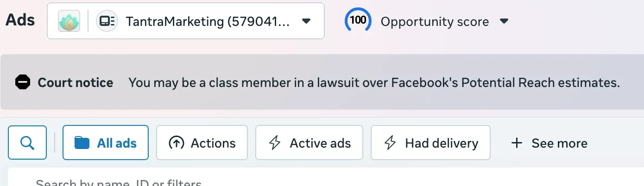Click the magnifying glass search button
Viewport: 644px width, 186px height.
[27, 143]
